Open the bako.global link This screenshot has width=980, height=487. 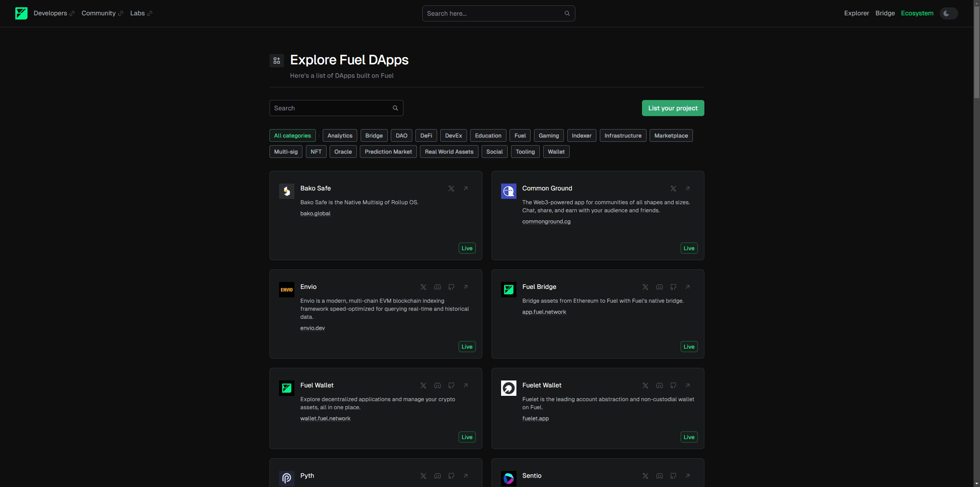315,213
